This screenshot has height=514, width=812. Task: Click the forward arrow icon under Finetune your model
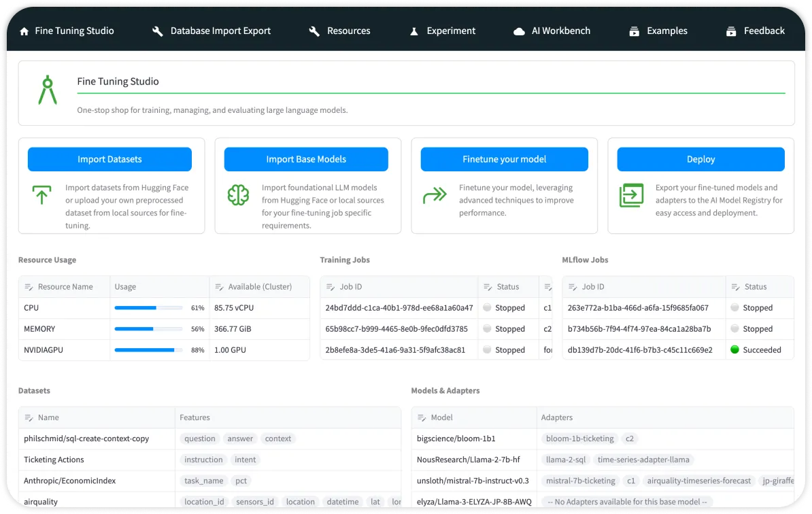[435, 195]
